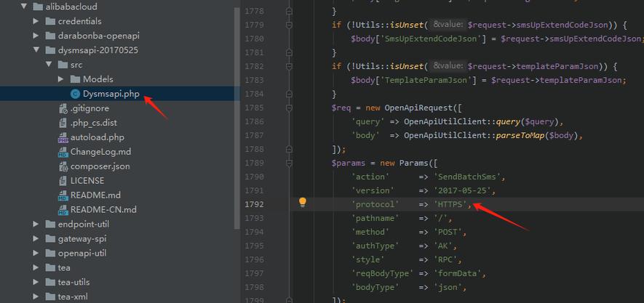Image resolution: width=644 pixels, height=303 pixels.
Task: Click the darabonba-openapi folder icon
Action: coord(50,36)
